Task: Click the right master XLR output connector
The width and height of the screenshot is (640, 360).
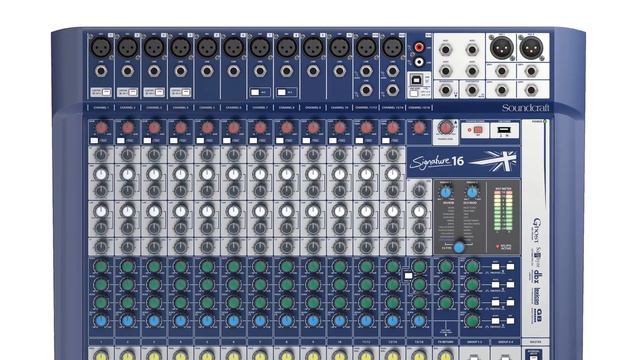Action: point(531,48)
